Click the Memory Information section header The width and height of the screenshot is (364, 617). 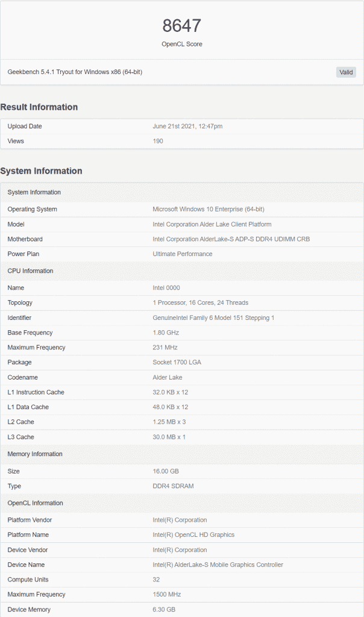click(x=182, y=454)
